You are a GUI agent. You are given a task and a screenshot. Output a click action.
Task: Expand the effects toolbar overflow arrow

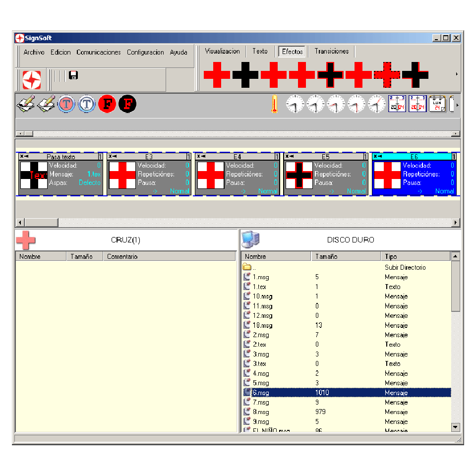(457, 74)
